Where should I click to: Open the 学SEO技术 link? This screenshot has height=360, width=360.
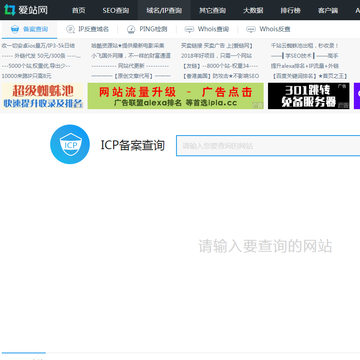pyautogui.click(x=305, y=56)
